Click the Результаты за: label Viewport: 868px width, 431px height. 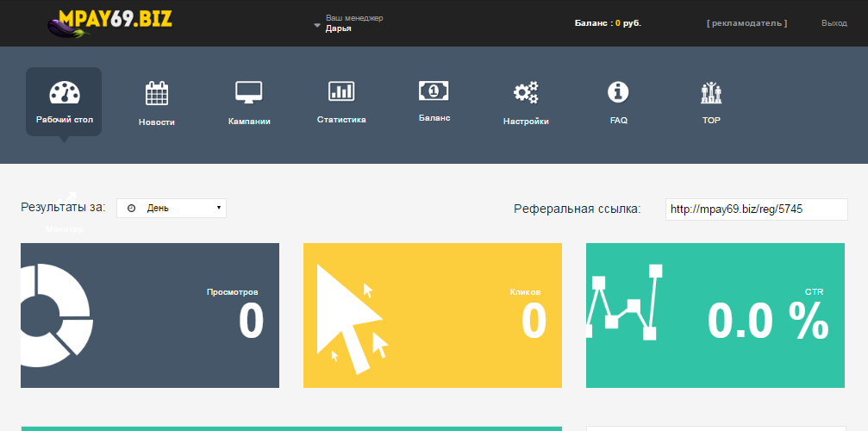coord(63,208)
